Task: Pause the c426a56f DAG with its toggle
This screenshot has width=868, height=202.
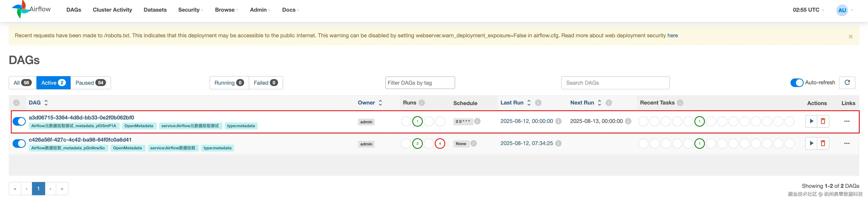Action: coord(19,144)
